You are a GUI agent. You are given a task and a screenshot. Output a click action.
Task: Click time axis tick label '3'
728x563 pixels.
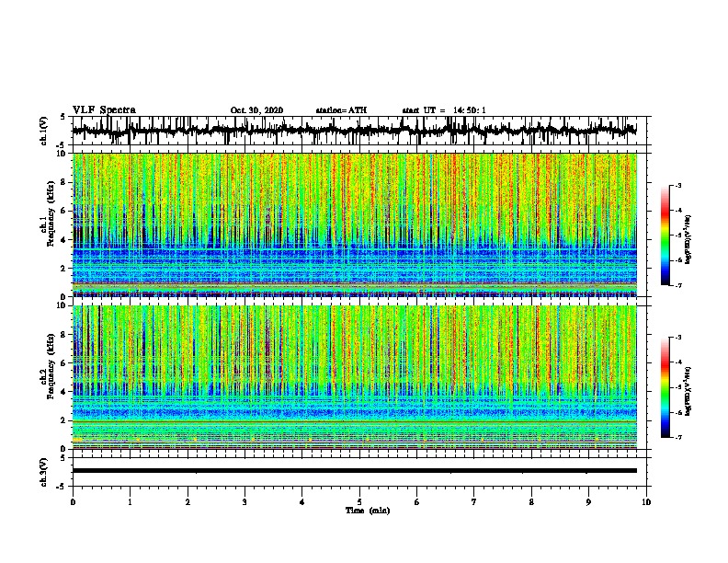[x=245, y=501]
